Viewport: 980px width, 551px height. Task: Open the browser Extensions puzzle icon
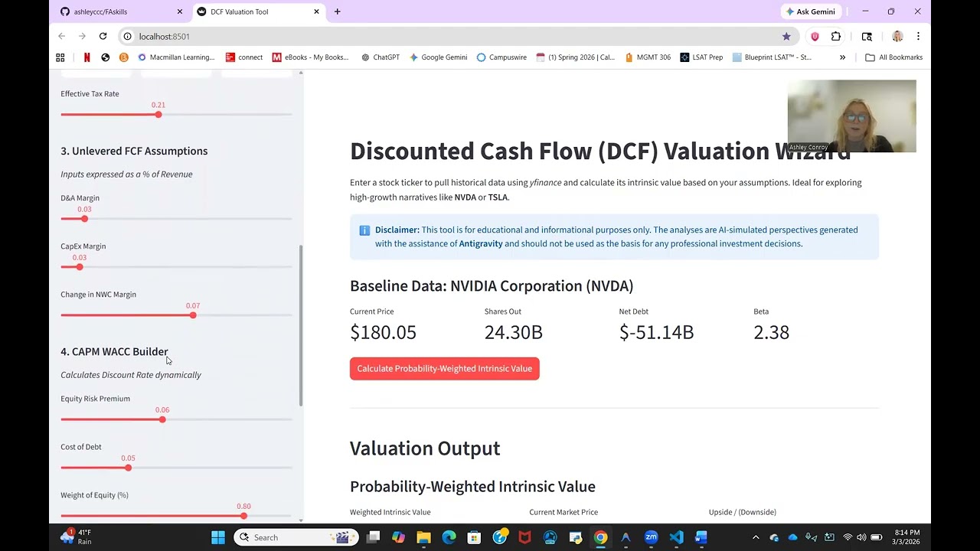point(836,36)
